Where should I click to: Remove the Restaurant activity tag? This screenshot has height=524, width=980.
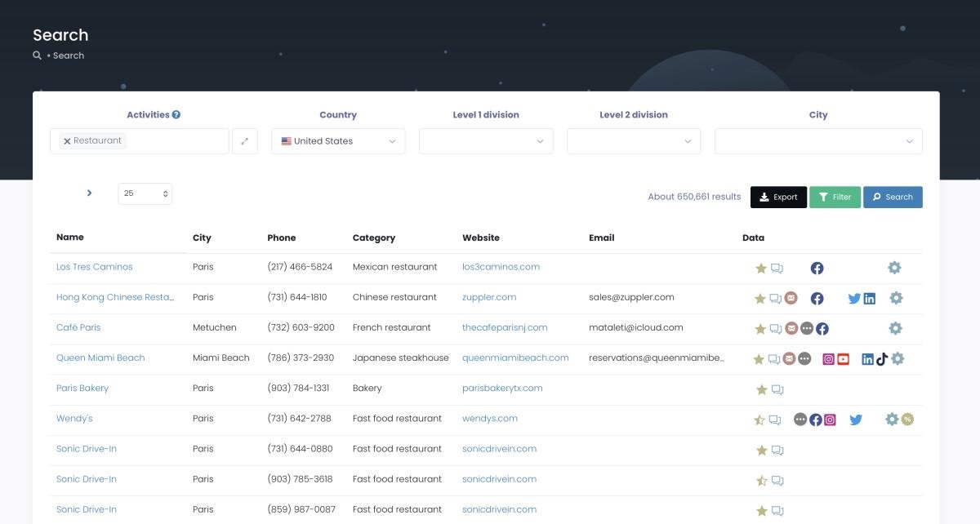tap(67, 141)
